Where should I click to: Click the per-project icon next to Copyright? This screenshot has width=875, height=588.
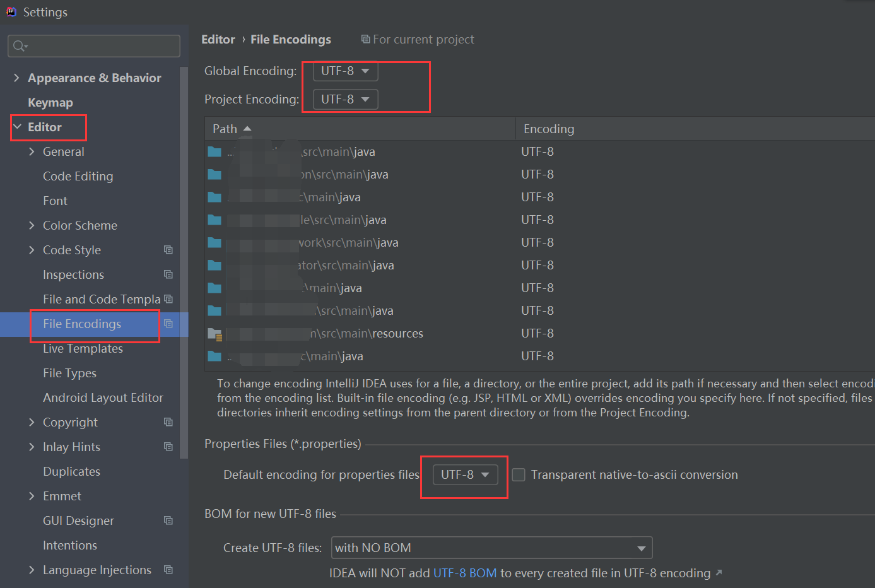168,421
